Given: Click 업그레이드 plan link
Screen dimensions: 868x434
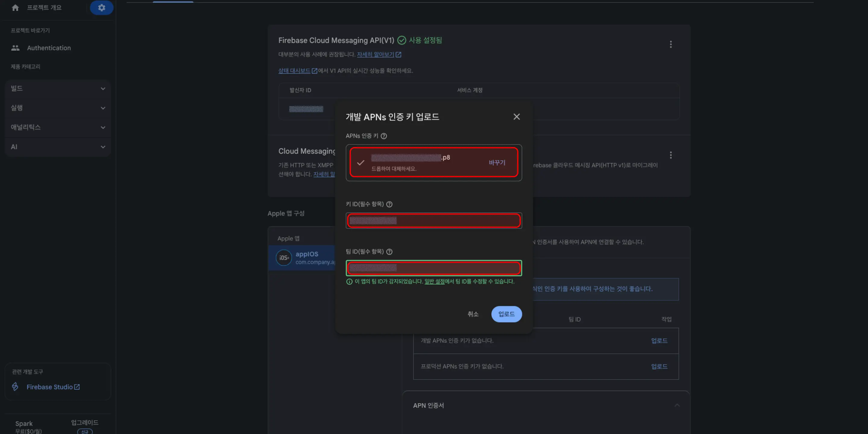Looking at the screenshot, I should (85, 423).
